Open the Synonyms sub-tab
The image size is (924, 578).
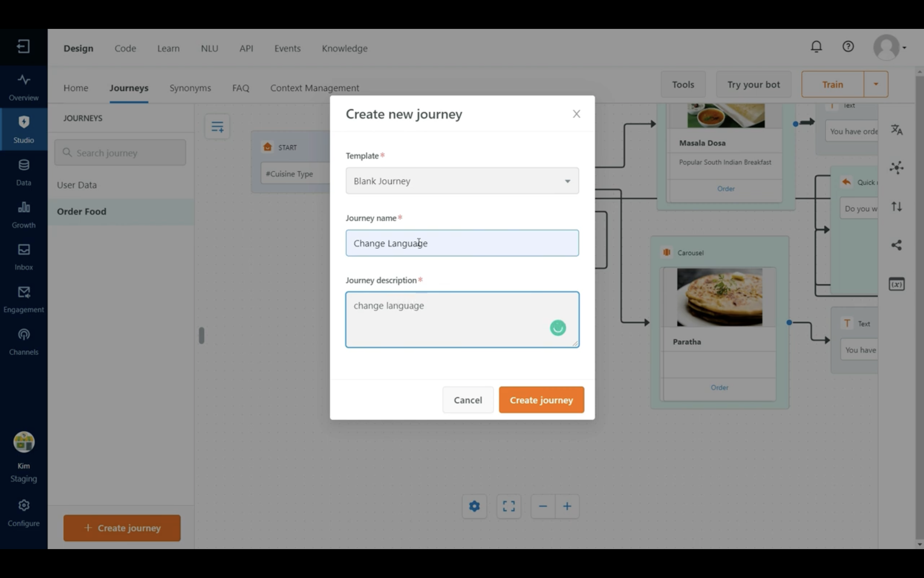tap(190, 88)
